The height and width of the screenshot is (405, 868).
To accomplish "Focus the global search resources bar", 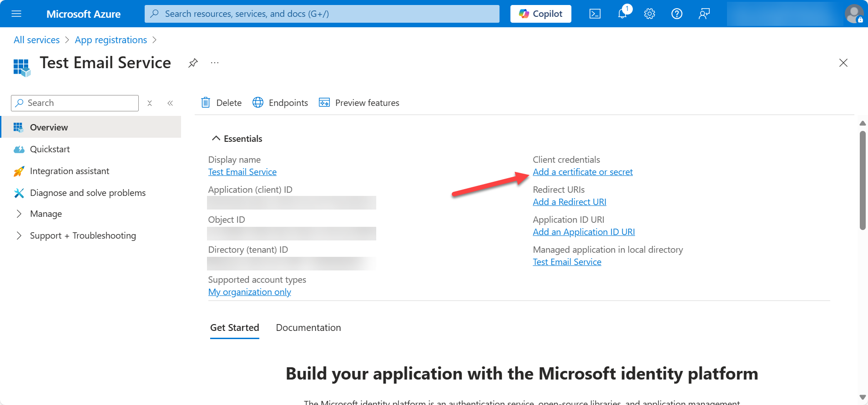I will tap(322, 14).
